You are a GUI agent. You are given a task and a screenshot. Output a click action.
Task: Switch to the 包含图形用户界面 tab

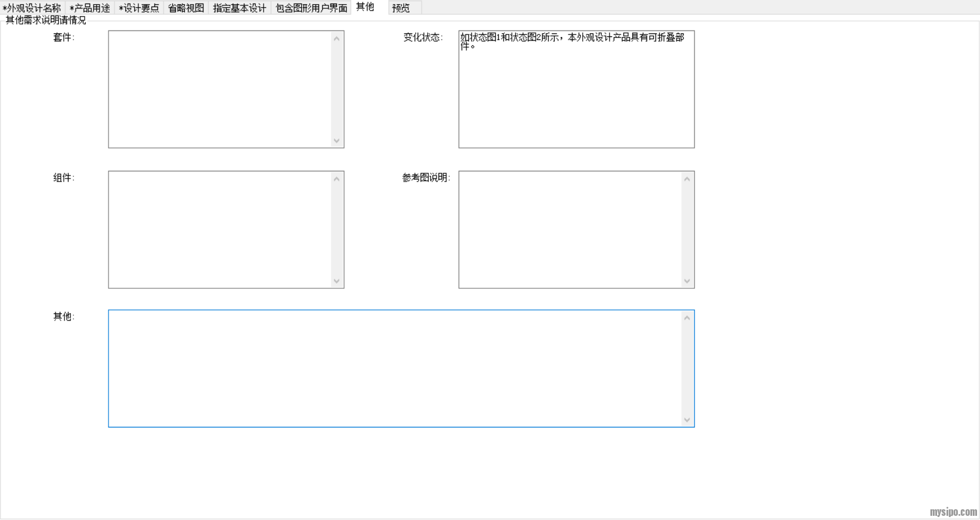[311, 8]
